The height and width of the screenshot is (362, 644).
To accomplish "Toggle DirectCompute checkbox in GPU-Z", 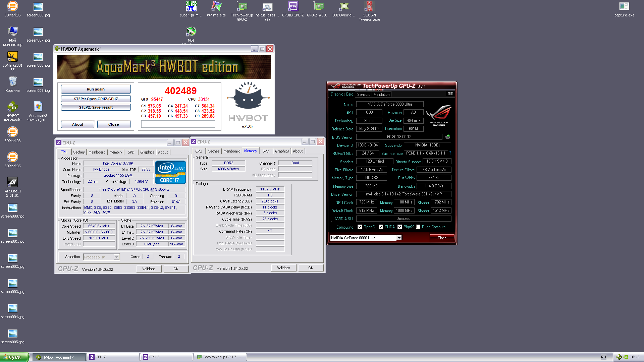I will tap(418, 227).
